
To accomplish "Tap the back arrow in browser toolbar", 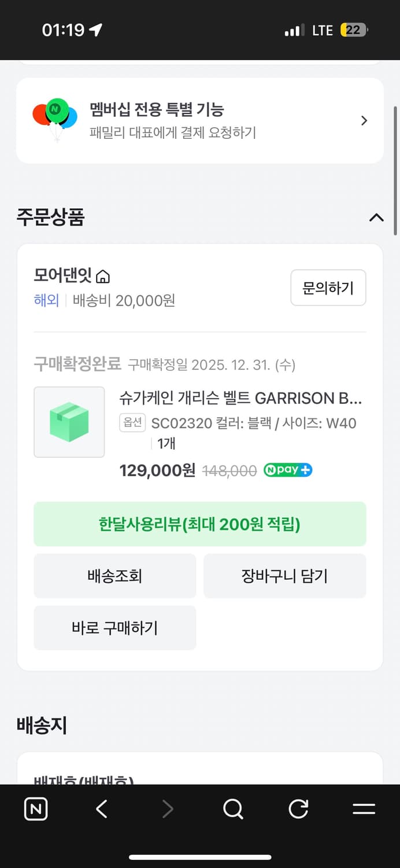I will [101, 809].
